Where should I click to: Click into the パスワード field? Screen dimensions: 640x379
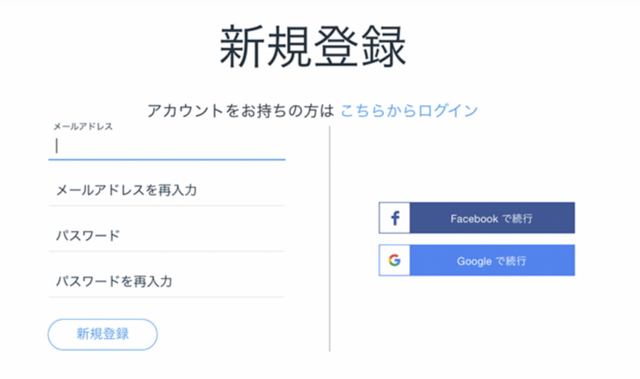167,236
